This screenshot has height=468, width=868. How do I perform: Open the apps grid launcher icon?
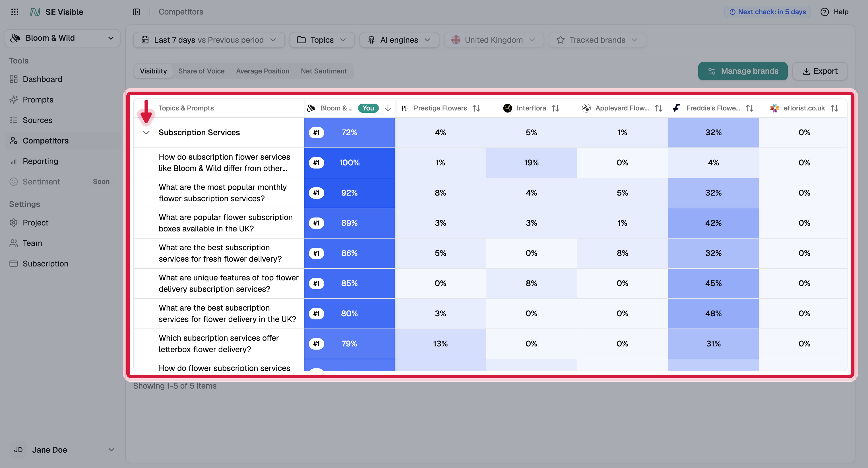pyautogui.click(x=15, y=12)
